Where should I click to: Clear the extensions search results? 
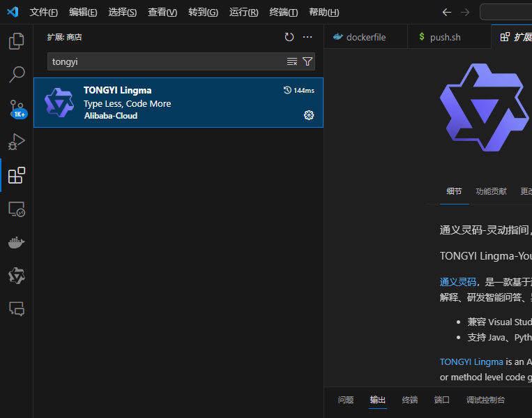coord(291,61)
